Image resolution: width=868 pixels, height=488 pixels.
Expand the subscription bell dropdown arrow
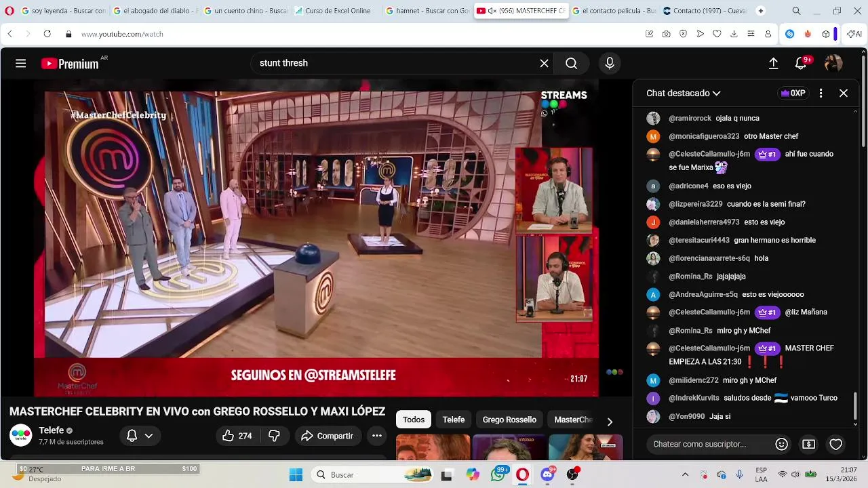(x=149, y=436)
